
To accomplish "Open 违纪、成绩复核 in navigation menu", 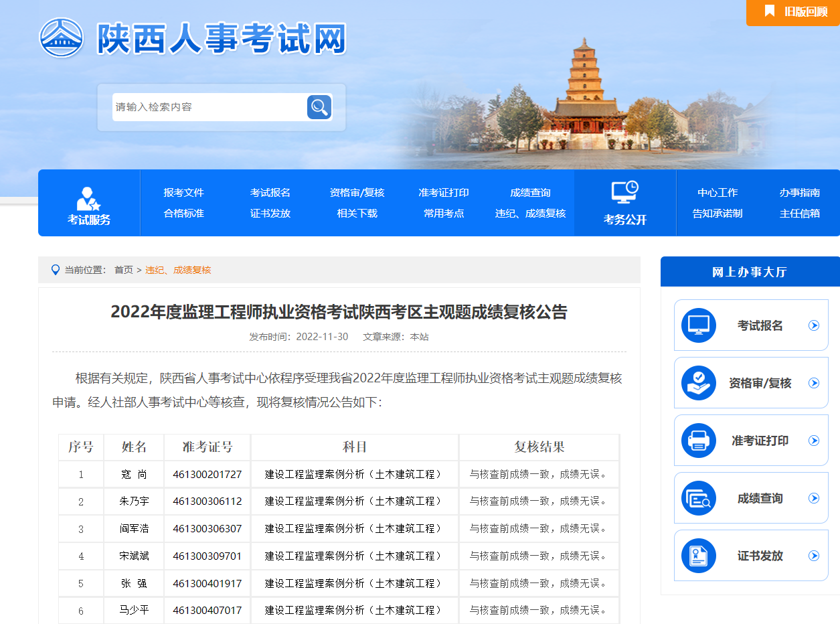I will point(530,214).
